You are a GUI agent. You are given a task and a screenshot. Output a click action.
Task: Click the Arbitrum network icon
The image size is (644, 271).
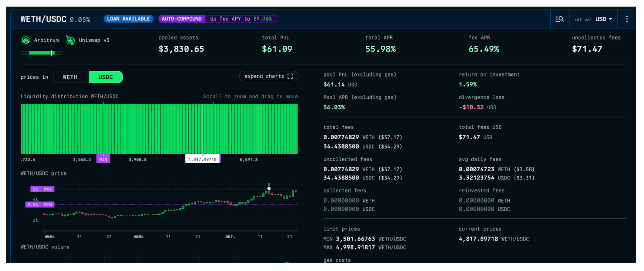[26, 40]
